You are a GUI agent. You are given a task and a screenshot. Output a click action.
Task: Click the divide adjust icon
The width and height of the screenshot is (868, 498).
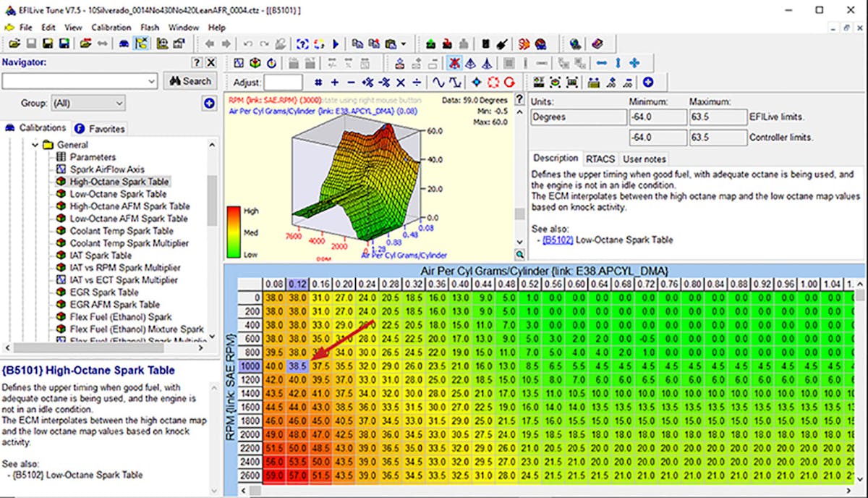pyautogui.click(x=418, y=82)
